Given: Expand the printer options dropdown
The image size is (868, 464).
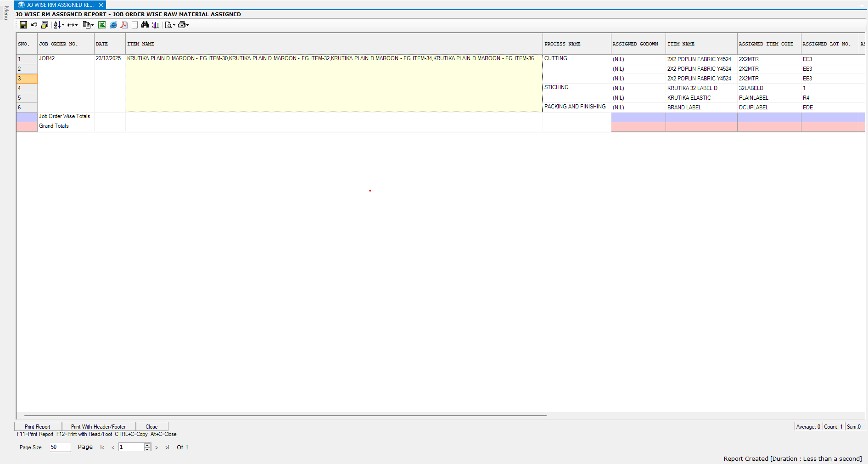Looking at the screenshot, I should (x=188, y=25).
